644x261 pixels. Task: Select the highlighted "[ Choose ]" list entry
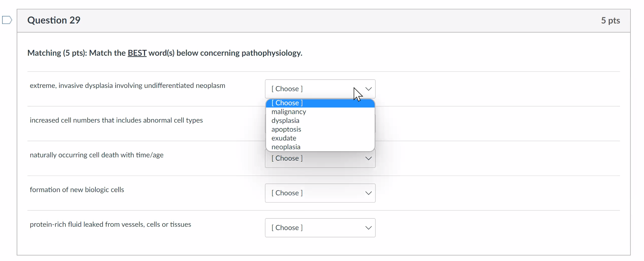[x=287, y=103]
